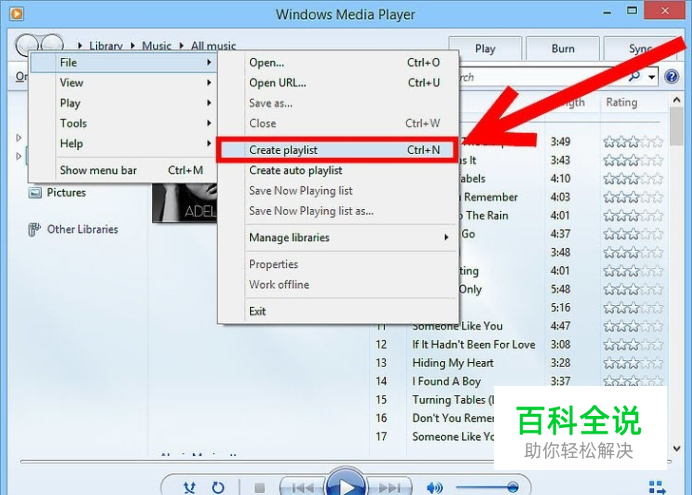Click the volume slider
The height and width of the screenshot is (495, 692).
487,488
